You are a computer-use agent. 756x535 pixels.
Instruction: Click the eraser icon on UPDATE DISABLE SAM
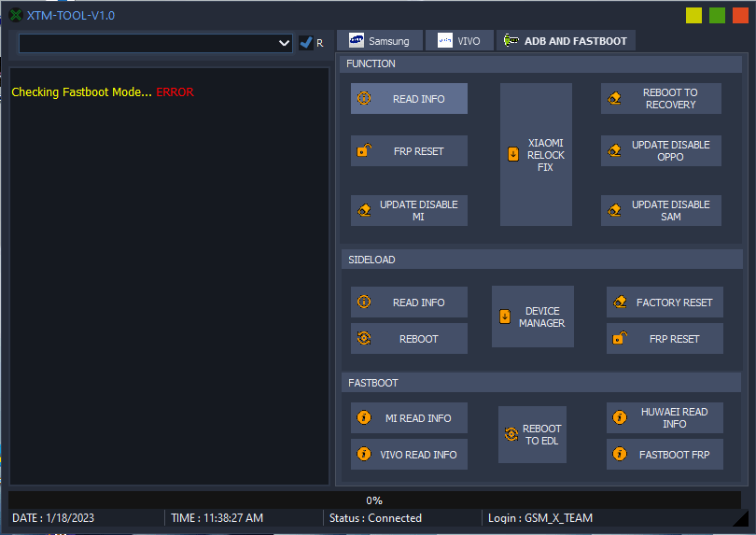614,210
